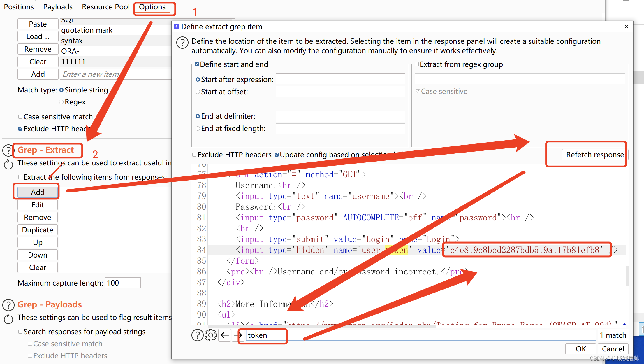The image size is (644, 364).
Task: Click the 'End at delimiter' radio button
Action: [x=196, y=116]
